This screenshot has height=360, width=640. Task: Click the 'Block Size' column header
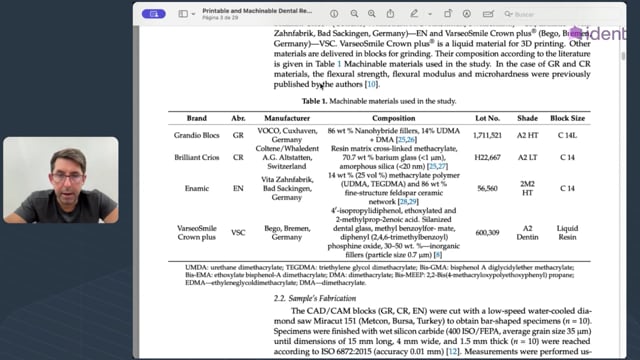pyautogui.click(x=567, y=118)
